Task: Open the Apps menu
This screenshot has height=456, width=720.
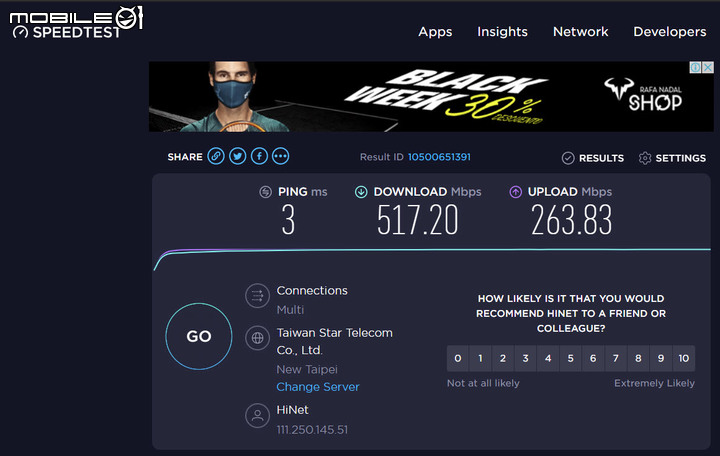Action: point(435,32)
